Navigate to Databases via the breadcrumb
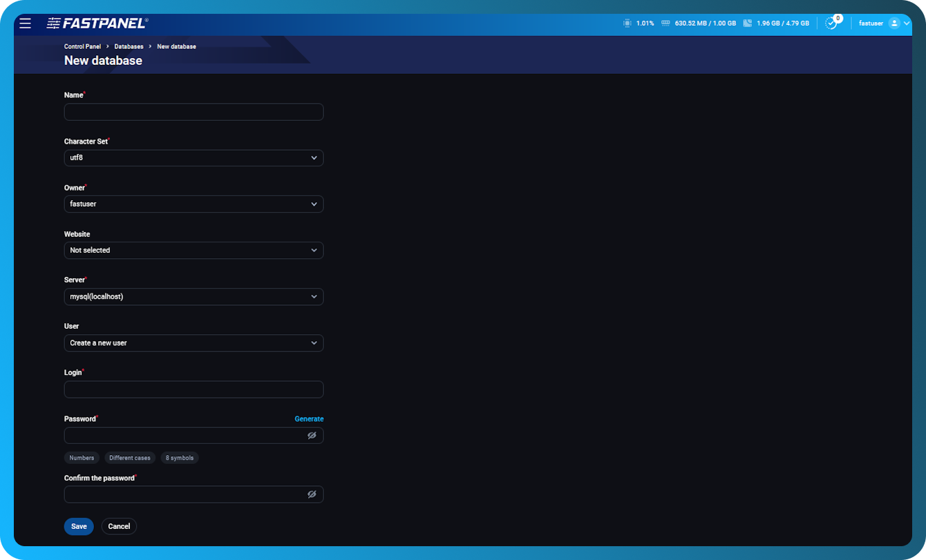Viewport: 926px width, 560px height. 129,46
